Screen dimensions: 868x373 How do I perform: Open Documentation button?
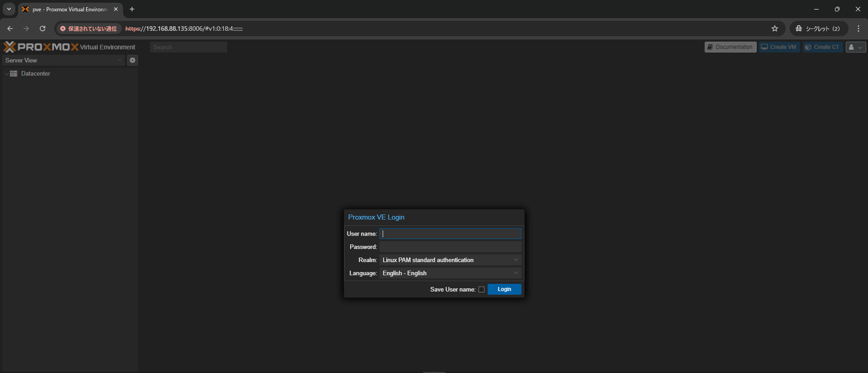point(730,47)
